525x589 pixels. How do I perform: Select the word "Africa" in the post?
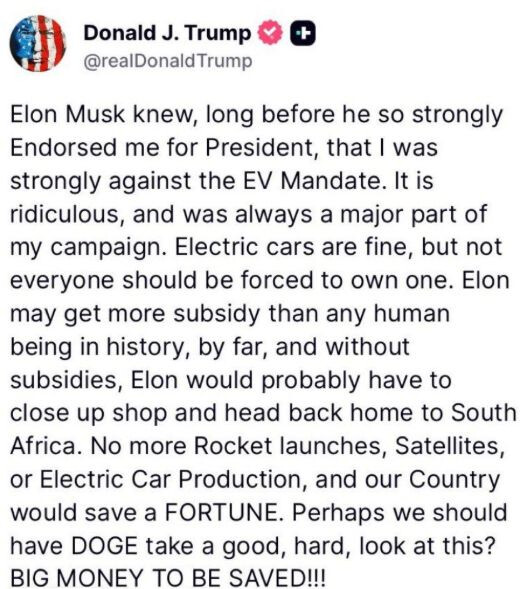(46, 446)
